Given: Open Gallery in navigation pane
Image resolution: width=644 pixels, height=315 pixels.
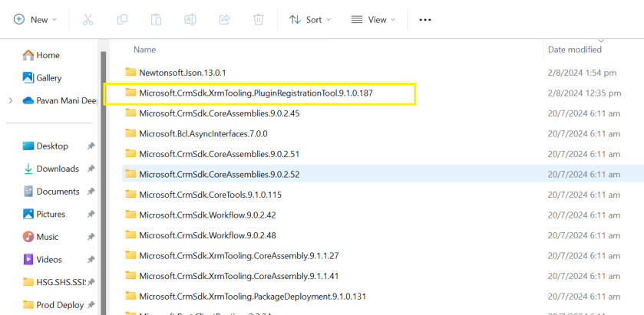Looking at the screenshot, I should coord(48,78).
